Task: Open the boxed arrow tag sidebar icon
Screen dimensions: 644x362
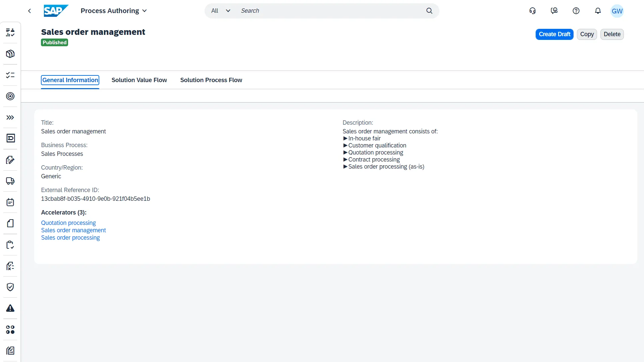Action: pos(10,138)
